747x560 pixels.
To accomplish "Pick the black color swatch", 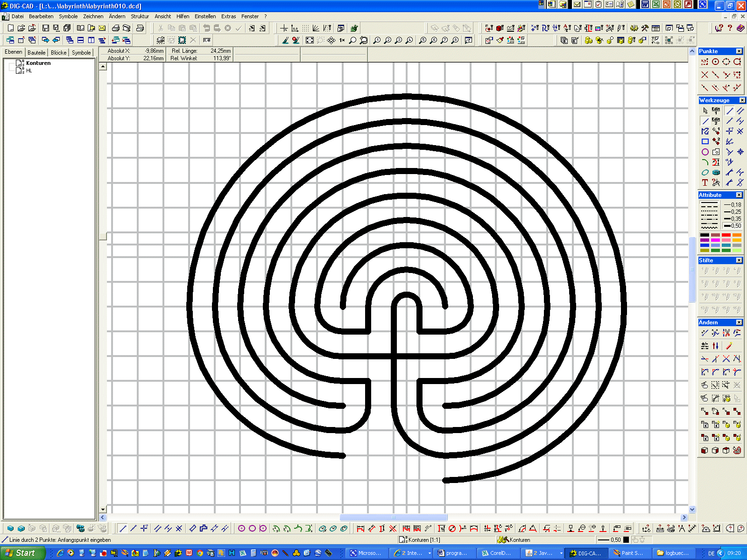I will pos(705,235).
